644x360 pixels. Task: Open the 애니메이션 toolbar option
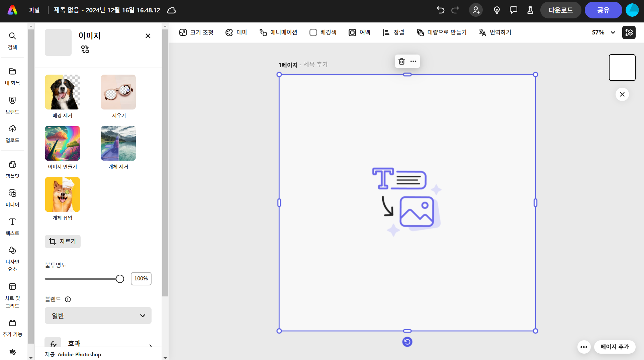point(278,32)
